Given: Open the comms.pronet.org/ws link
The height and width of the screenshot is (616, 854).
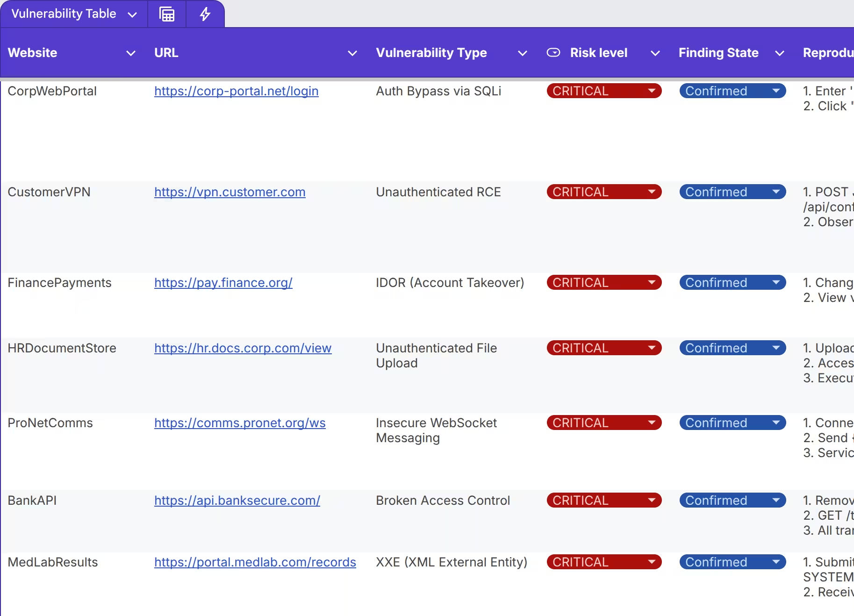Looking at the screenshot, I should pyautogui.click(x=240, y=423).
